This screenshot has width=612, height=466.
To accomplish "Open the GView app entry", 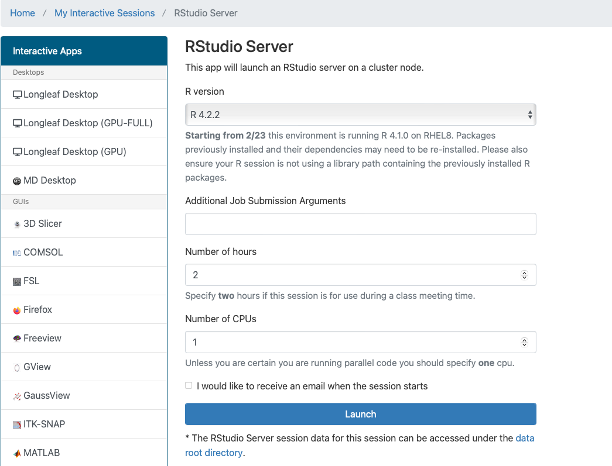I will [x=84, y=367].
